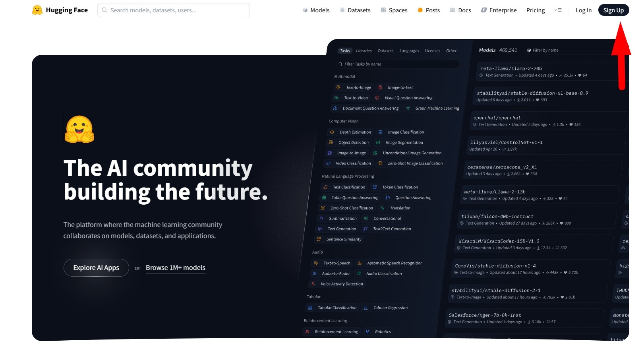
Task: Click the Summarization task icon
Action: pyautogui.click(x=321, y=218)
